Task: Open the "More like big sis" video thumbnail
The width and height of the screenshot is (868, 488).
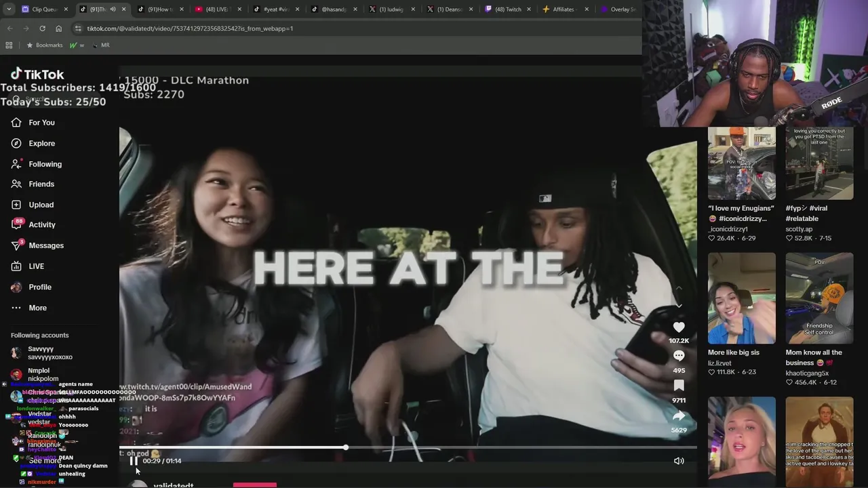Action: tap(742, 298)
